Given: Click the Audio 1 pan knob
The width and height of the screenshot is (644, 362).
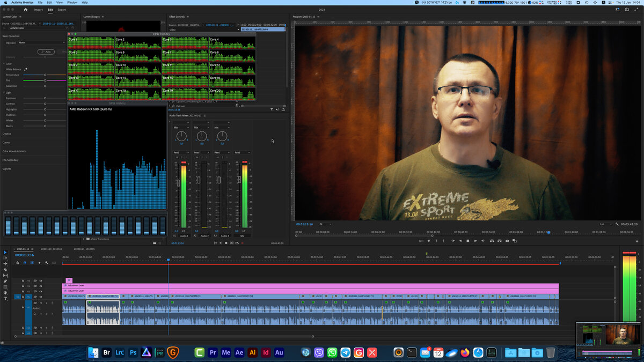Looking at the screenshot, I should click(x=181, y=136).
